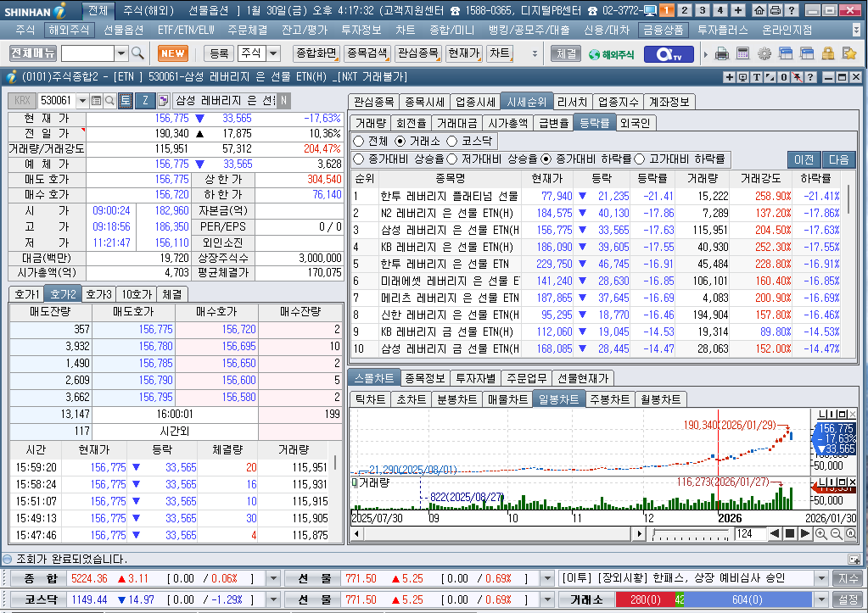
Task: Click the 설정 button at bottom right
Action: pyautogui.click(x=848, y=599)
